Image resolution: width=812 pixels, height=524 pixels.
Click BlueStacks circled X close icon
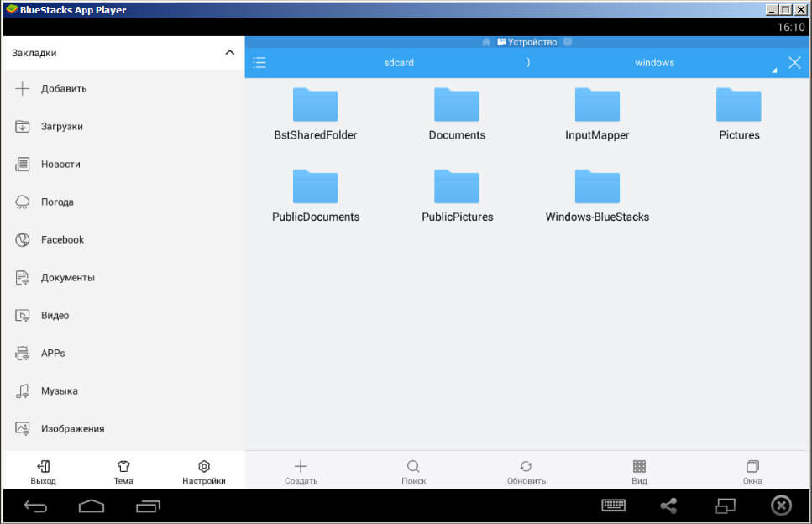782,505
